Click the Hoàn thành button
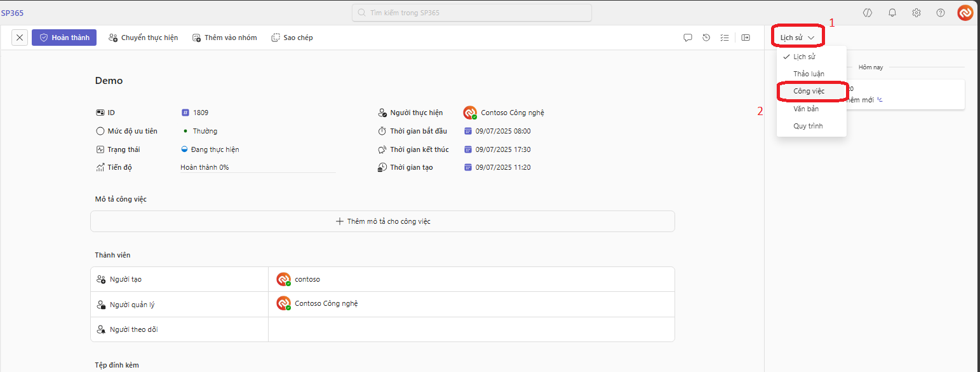 (x=64, y=38)
